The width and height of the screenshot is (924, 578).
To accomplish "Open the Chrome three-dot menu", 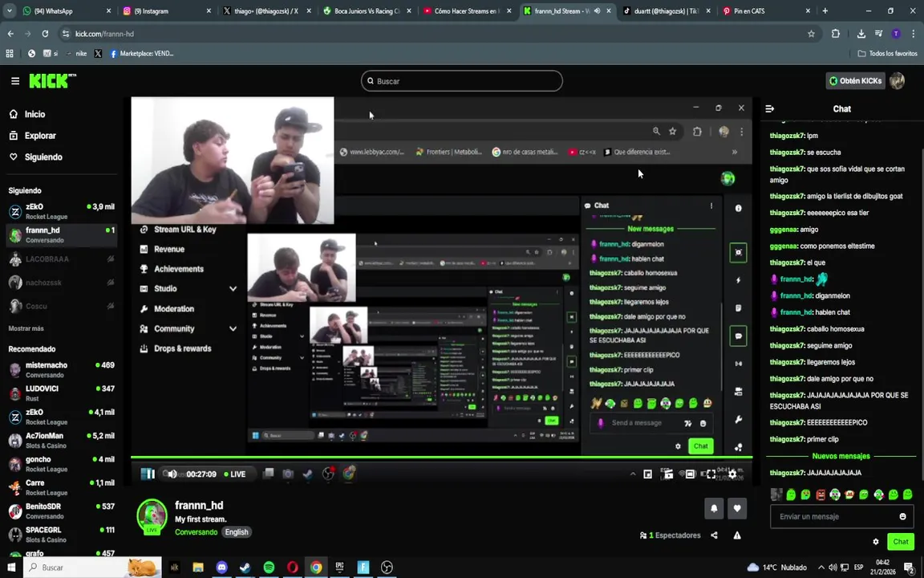I will 914,34.
